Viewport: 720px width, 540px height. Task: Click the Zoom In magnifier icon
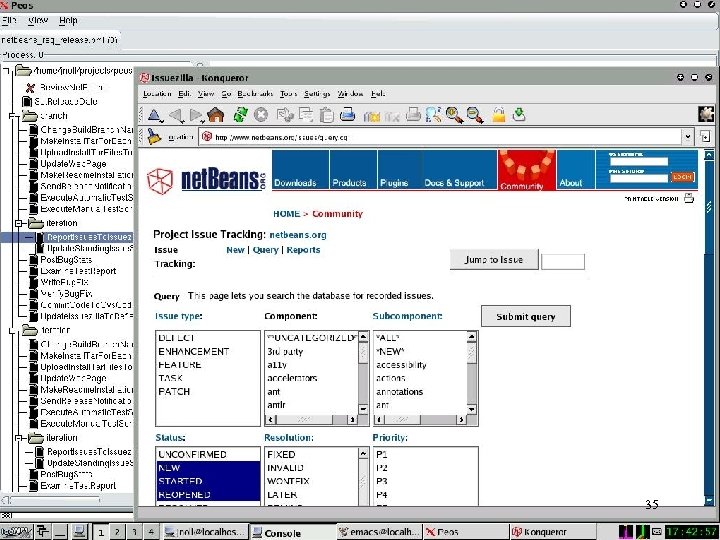click(454, 115)
